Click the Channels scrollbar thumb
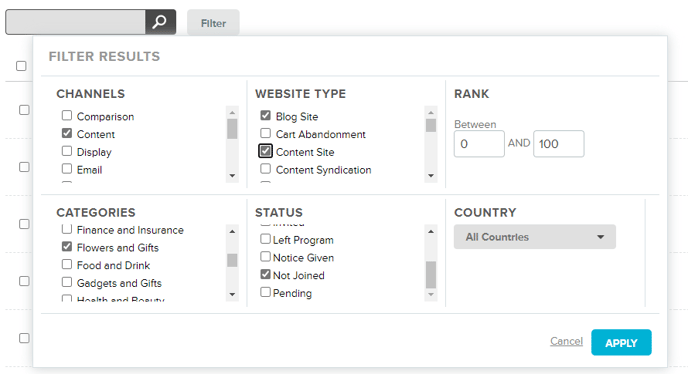688x374 pixels. click(x=232, y=129)
